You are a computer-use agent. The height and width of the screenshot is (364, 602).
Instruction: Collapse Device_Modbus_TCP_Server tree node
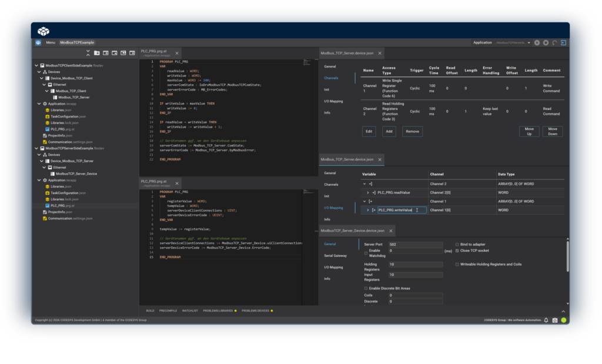coord(42,161)
